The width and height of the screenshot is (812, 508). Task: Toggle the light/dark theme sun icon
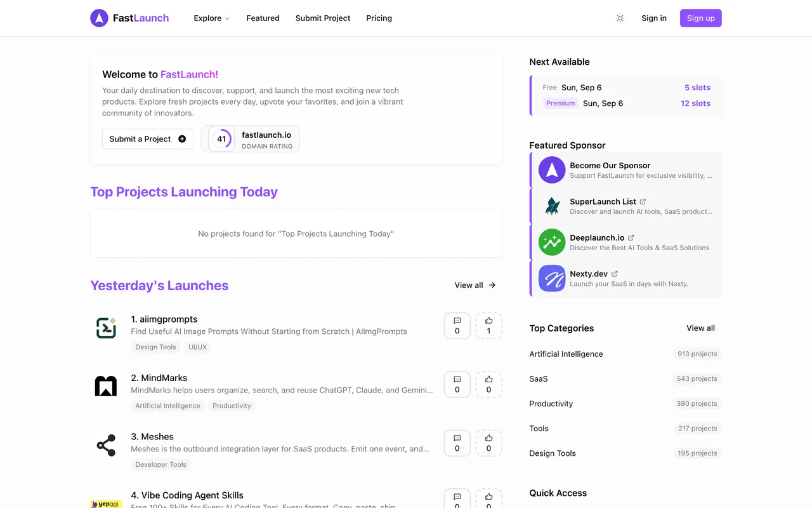click(x=620, y=18)
